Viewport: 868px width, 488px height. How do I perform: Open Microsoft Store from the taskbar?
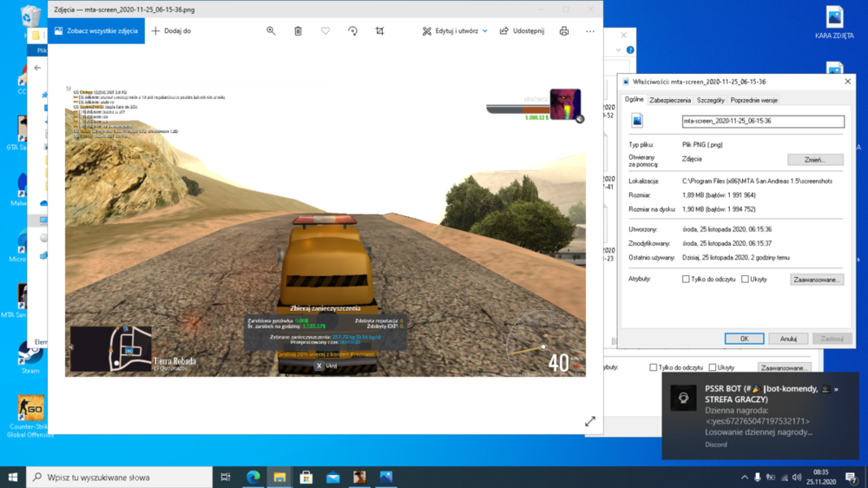(x=306, y=477)
